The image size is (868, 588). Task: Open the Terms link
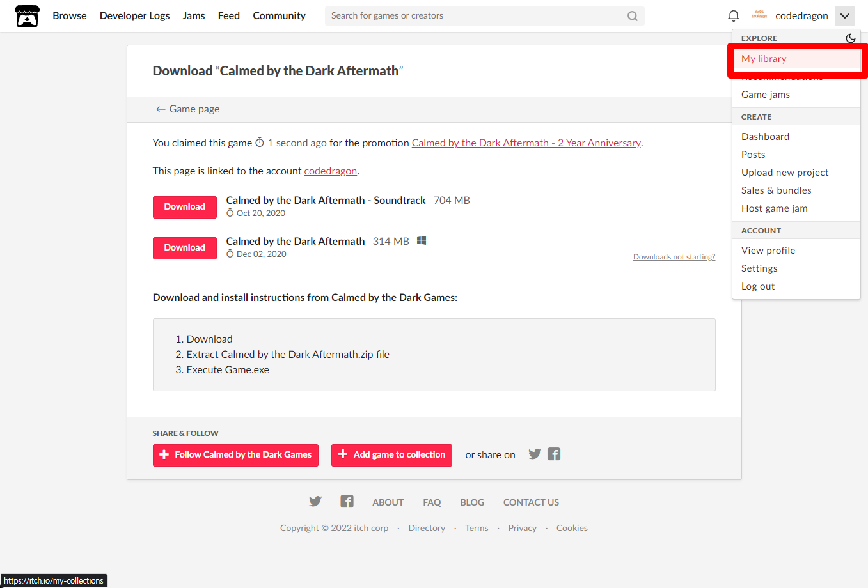coord(477,528)
